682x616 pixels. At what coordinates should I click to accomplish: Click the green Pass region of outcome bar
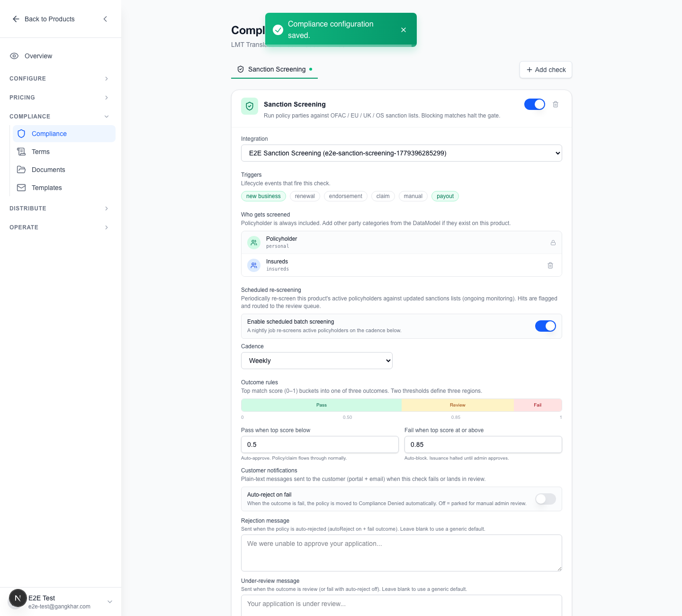click(322, 405)
